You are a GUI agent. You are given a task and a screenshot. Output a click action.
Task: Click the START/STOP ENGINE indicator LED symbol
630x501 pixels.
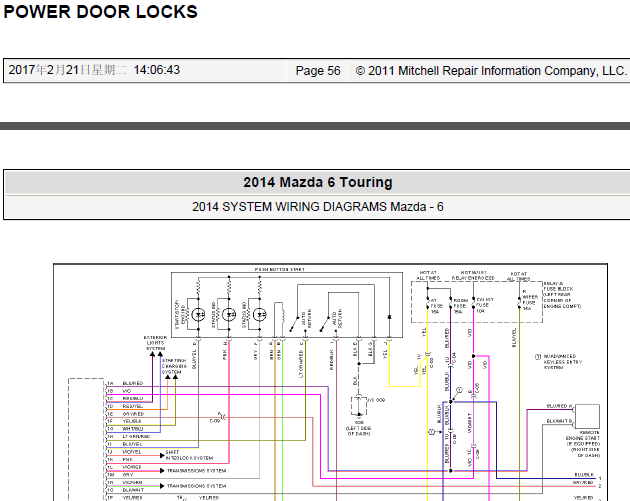point(198,314)
